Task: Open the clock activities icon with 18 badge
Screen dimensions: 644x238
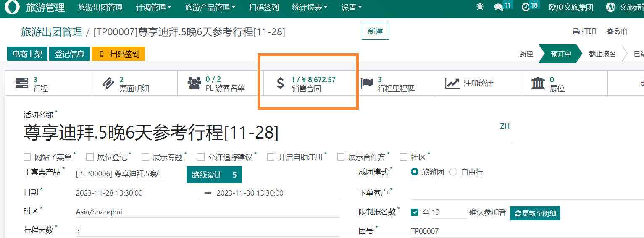Action: [526, 7]
